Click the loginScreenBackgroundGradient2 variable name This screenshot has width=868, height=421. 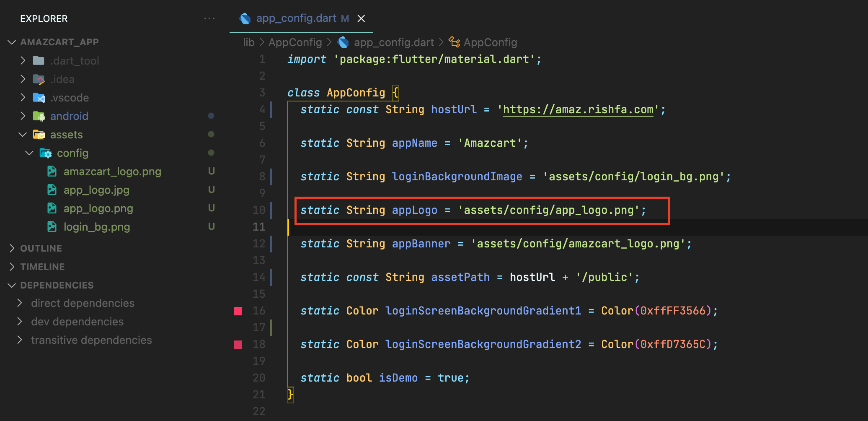(x=483, y=344)
